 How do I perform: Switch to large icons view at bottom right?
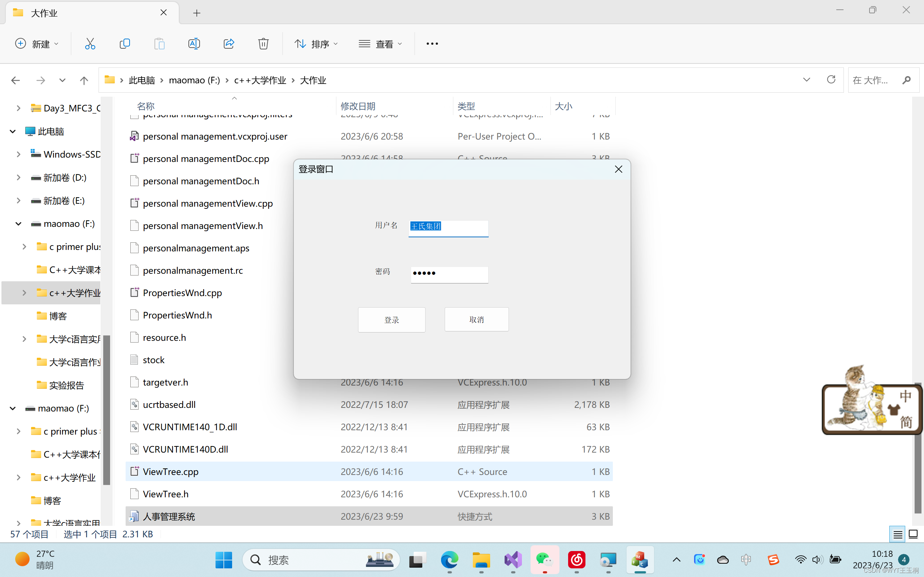pos(913,534)
